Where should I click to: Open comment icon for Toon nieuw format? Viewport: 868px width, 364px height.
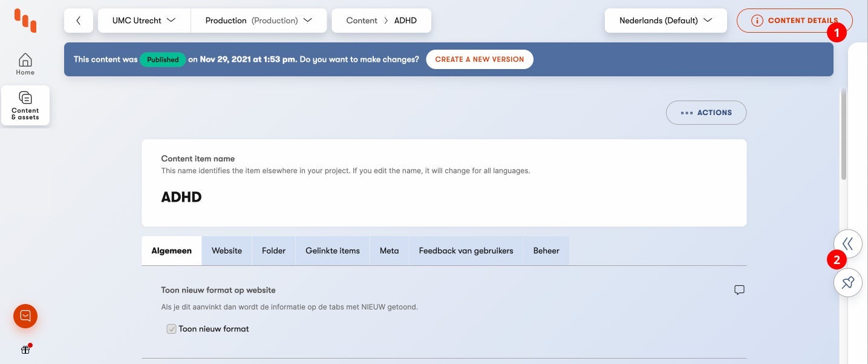739,290
